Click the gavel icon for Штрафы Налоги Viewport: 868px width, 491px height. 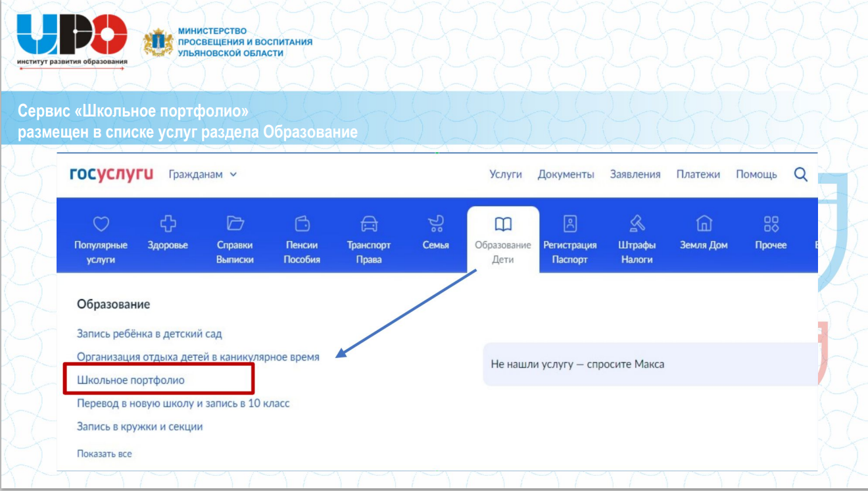[x=637, y=224]
